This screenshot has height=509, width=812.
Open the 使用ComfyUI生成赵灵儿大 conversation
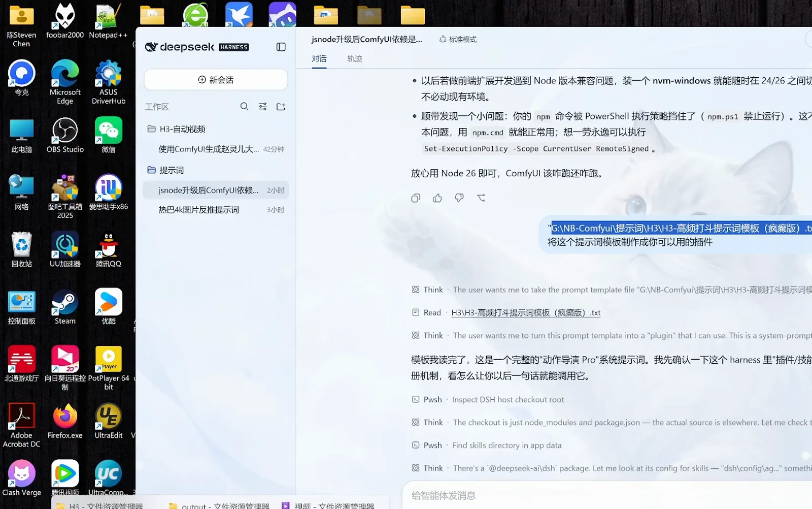pos(216,149)
